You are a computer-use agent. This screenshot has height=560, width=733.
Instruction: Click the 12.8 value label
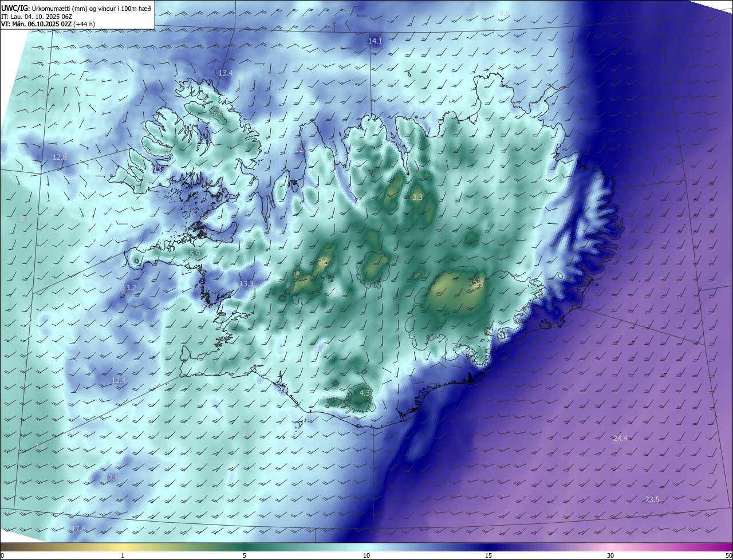tap(60, 157)
